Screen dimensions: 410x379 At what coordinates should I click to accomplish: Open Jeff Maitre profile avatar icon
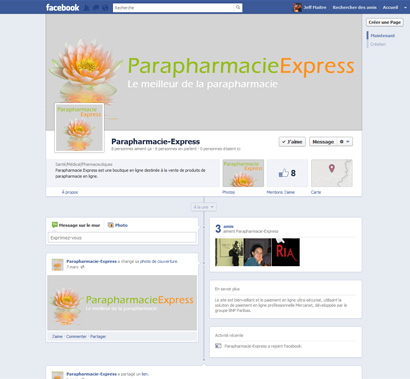[297, 8]
